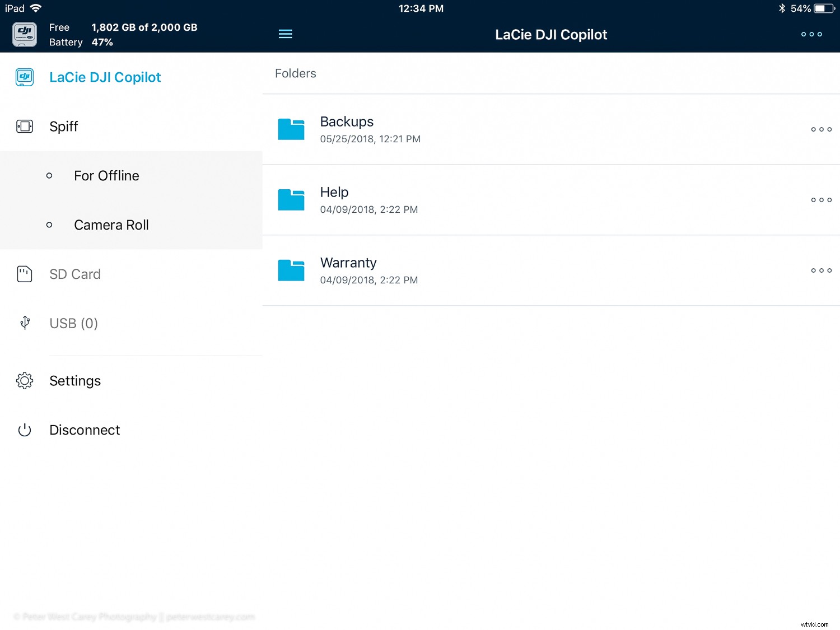This screenshot has width=840, height=630.
Task: Select LaCie DJI Copilot in sidebar
Action: coord(105,77)
